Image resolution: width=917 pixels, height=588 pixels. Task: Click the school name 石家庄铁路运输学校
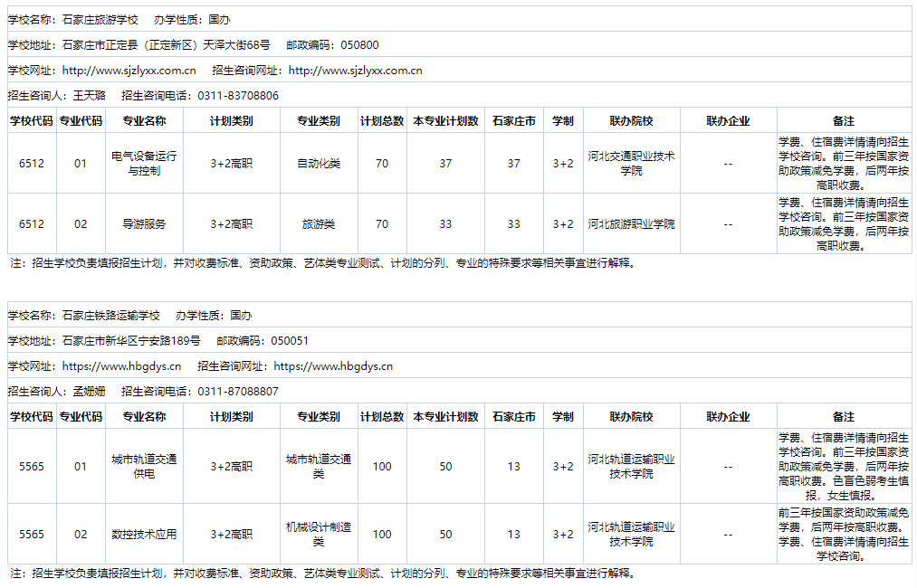click(110, 316)
